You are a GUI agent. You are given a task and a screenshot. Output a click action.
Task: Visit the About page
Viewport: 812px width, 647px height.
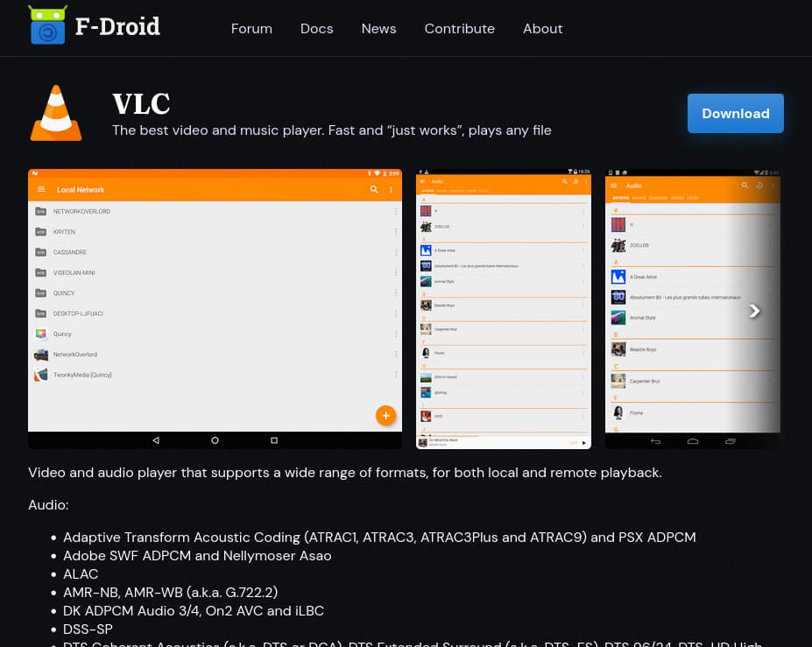542,29
